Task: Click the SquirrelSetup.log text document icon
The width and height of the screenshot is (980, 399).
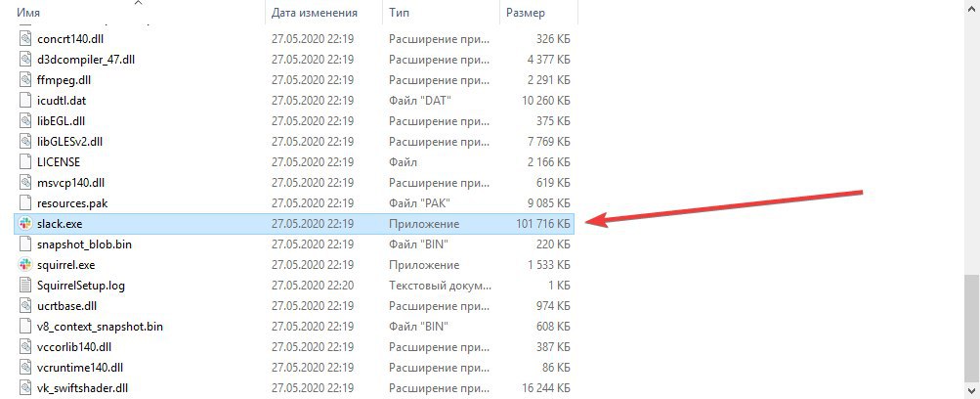Action: pyautogui.click(x=25, y=286)
